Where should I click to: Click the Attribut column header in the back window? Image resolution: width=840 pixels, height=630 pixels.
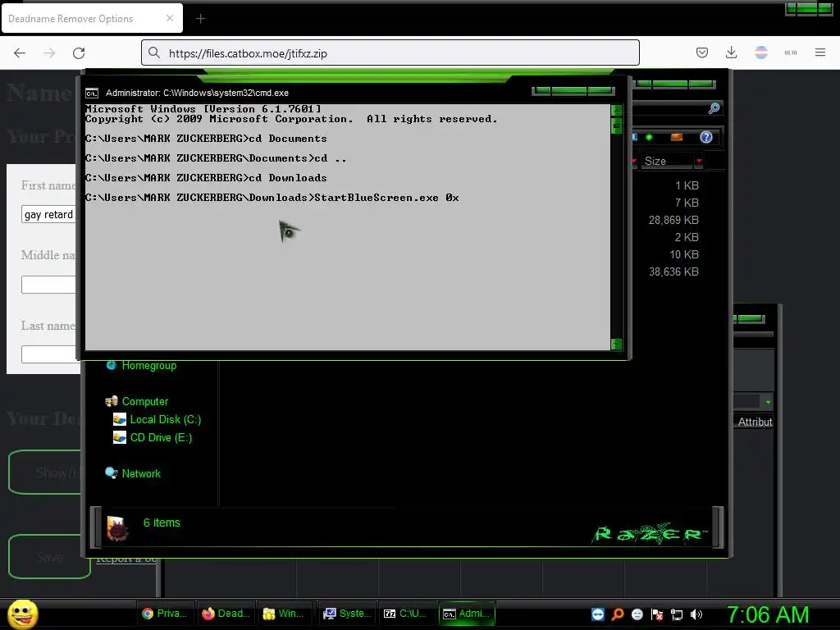point(755,422)
